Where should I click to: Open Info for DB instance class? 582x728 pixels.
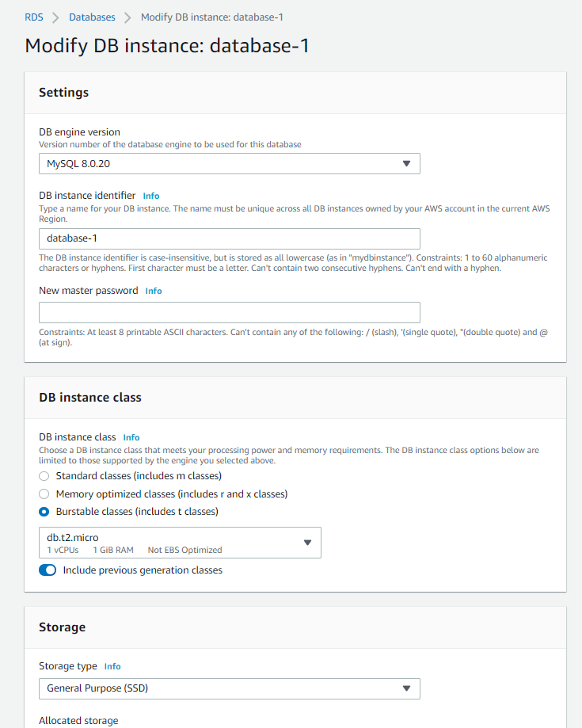click(x=131, y=437)
